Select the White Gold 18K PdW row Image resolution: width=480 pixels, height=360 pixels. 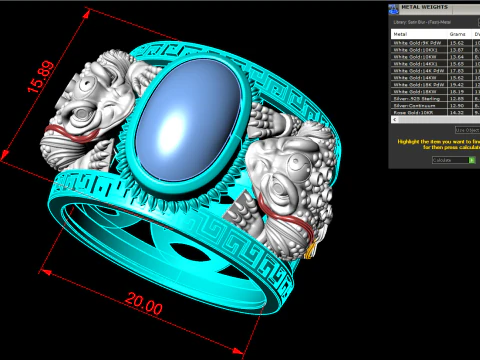[435, 85]
